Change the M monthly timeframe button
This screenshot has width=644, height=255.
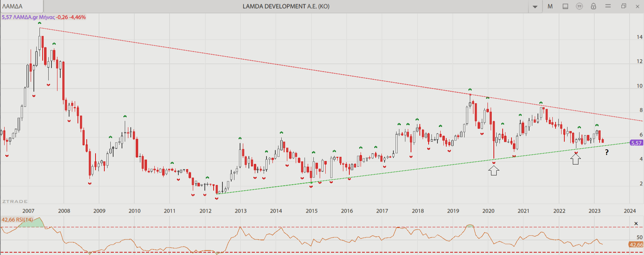coord(550,6)
